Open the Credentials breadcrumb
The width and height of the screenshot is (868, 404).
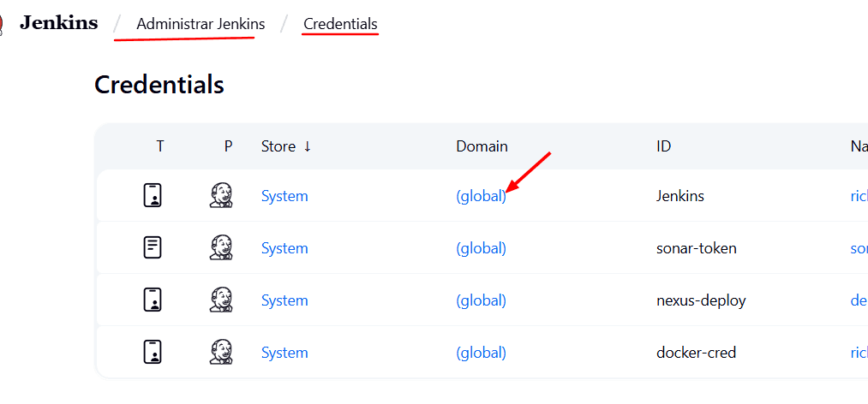pos(340,24)
